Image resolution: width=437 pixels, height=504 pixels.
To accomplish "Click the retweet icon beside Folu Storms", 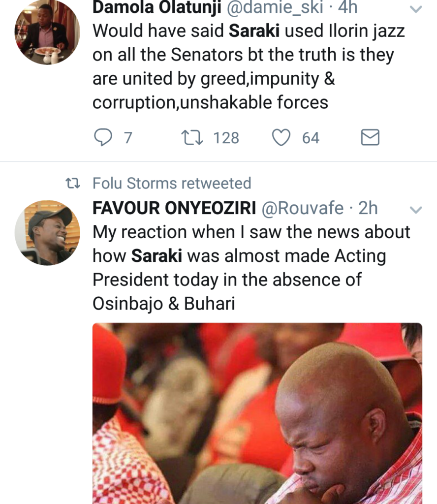I will coord(73,184).
